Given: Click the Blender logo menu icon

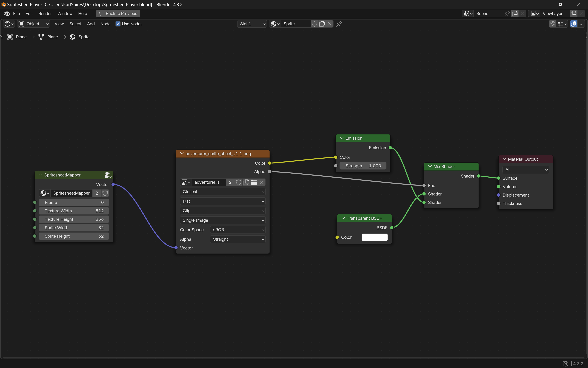Looking at the screenshot, I should tap(7, 13).
